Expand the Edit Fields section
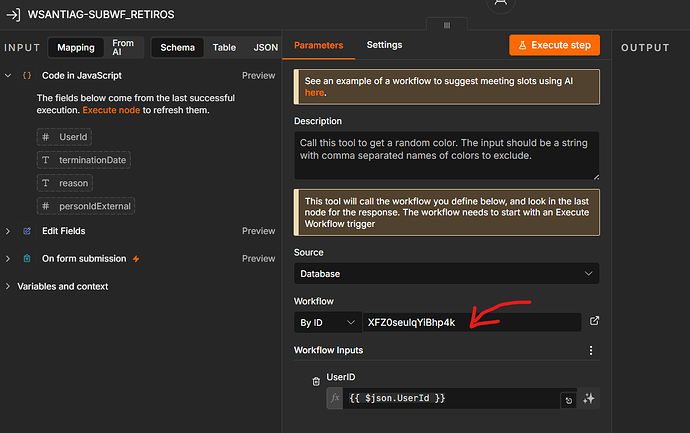 pos(8,231)
